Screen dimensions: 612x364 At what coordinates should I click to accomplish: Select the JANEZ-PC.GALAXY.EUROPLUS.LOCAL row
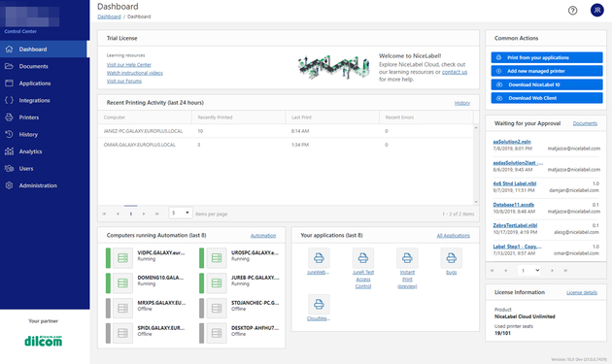[286, 131]
